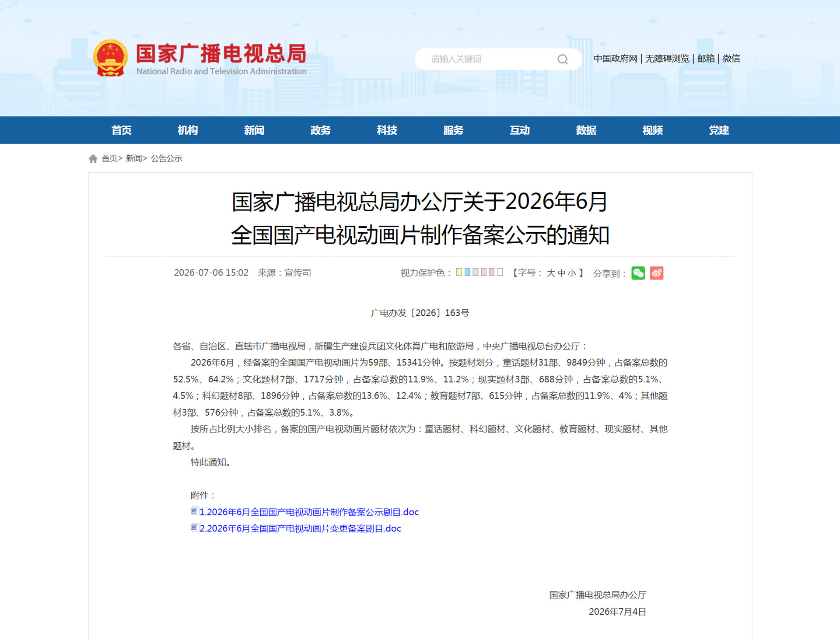Go to 首页 in the breadcrumb
This screenshot has height=640, width=840.
pyautogui.click(x=109, y=158)
